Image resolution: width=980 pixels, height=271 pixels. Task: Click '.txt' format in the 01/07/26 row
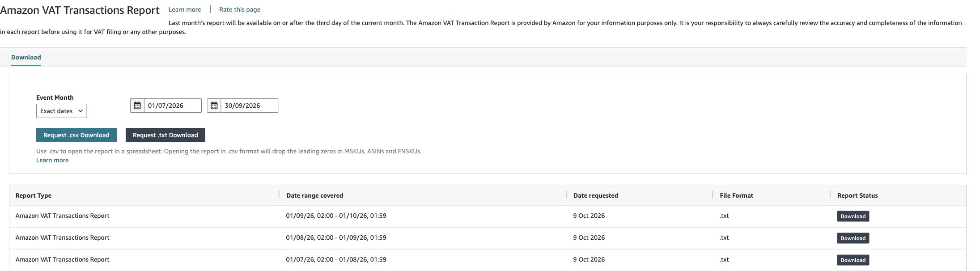tap(724, 259)
